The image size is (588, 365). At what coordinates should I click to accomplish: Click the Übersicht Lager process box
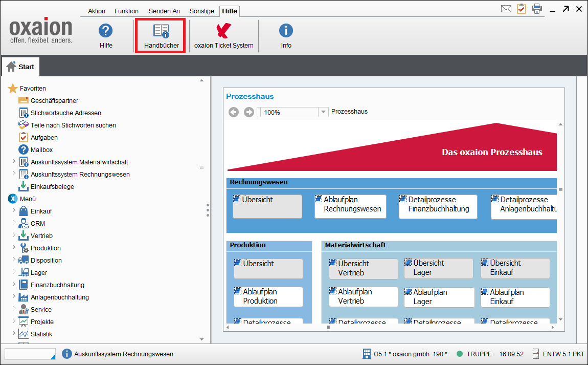(438, 268)
